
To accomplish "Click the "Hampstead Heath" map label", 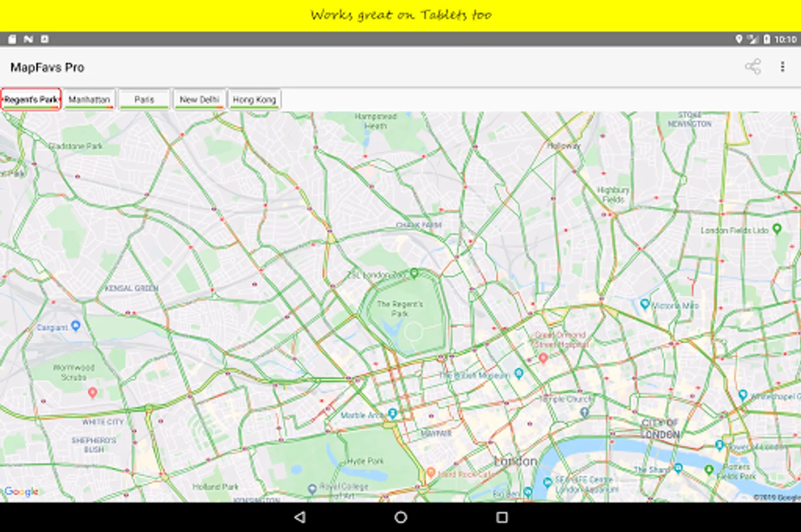I will coord(375,121).
